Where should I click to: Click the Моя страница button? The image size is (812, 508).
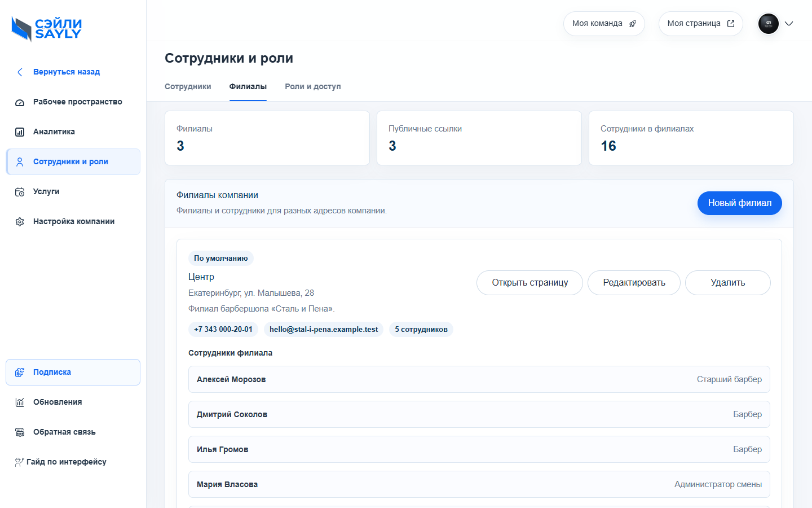tap(701, 24)
